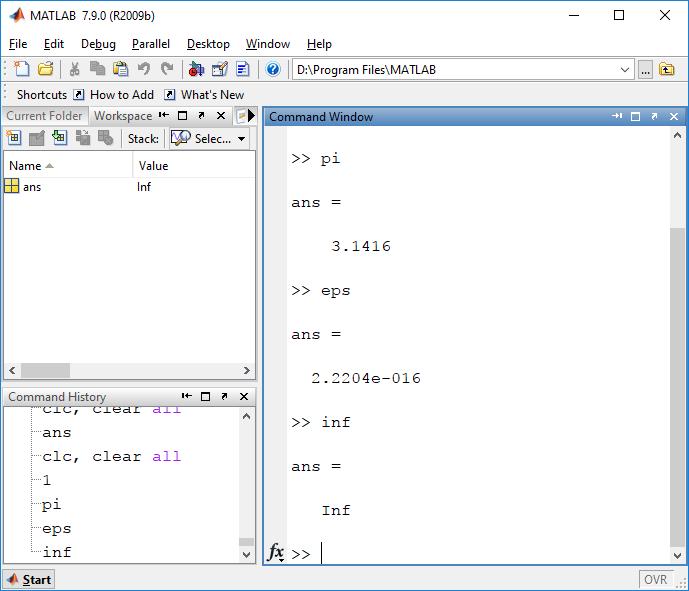
Task: Open the Debug menu
Action: pyautogui.click(x=98, y=44)
